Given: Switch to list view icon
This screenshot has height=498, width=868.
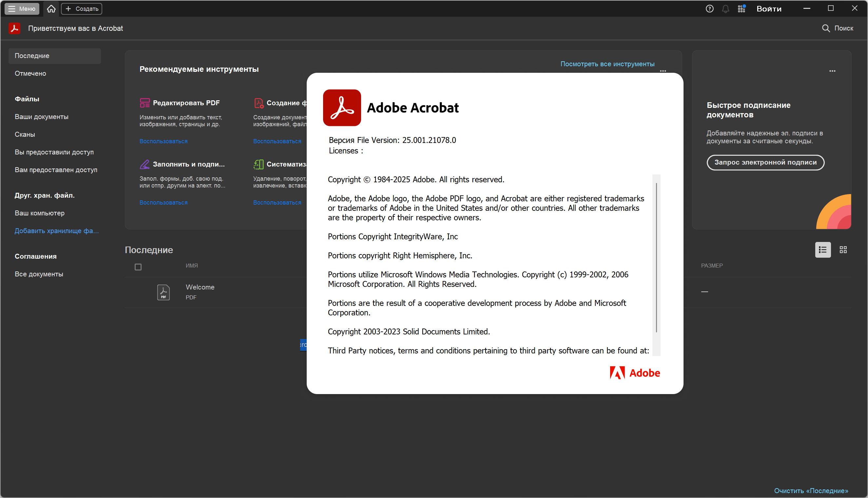Looking at the screenshot, I should 822,250.
